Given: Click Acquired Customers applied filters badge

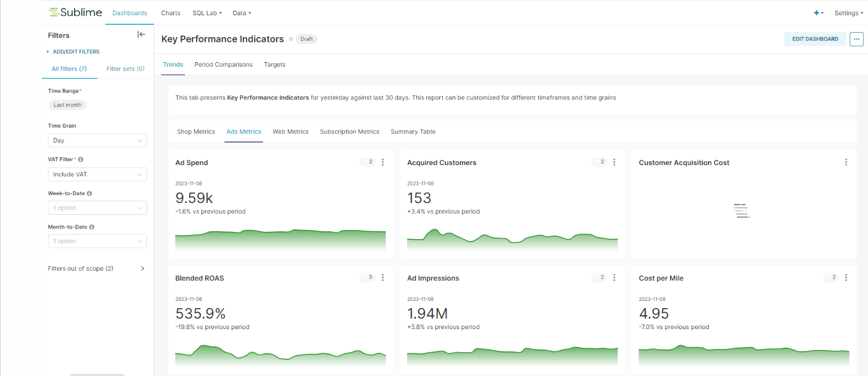Looking at the screenshot, I should [x=599, y=162].
